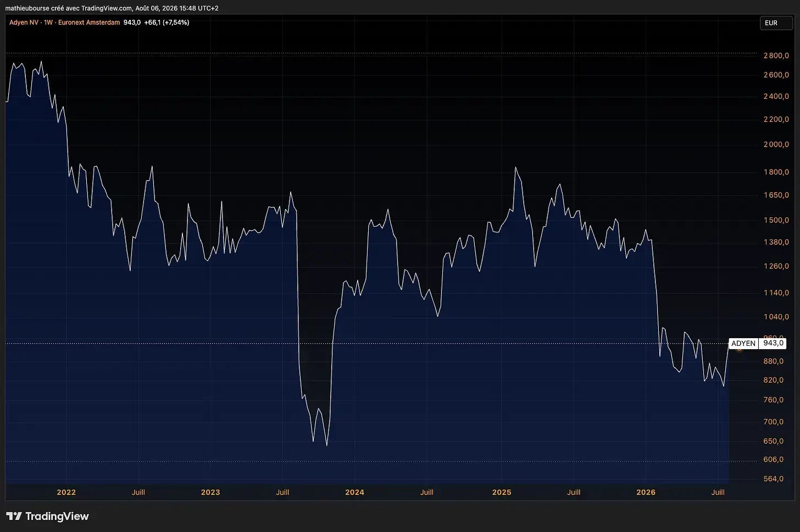Click the 820,0 price scale label
Image resolution: width=800 pixels, height=532 pixels.
point(774,380)
